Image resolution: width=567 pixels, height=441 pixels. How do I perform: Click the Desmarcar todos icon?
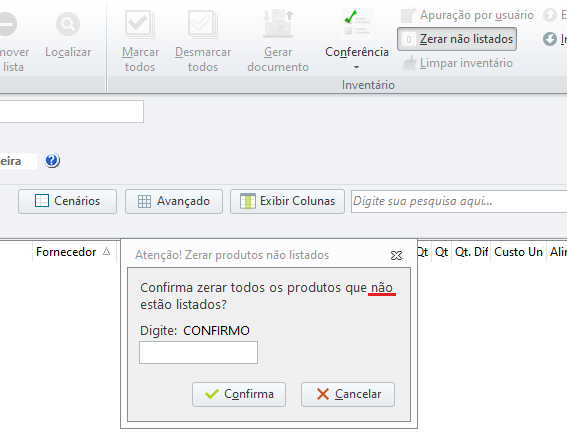pos(203,24)
